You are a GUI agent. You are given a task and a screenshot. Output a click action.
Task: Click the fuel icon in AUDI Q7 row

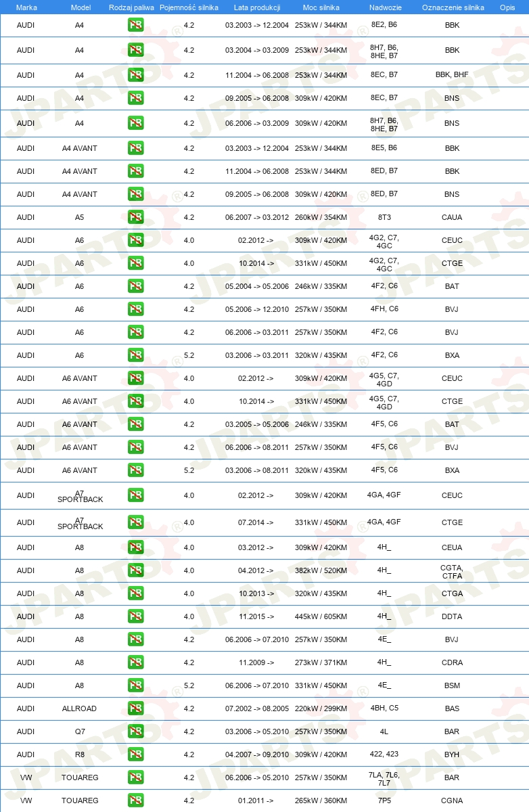tap(136, 731)
